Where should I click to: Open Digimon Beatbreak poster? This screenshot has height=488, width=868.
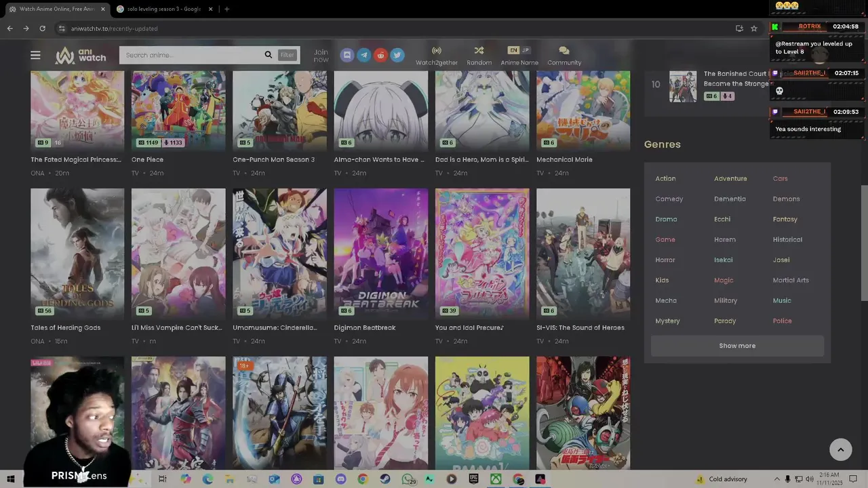pos(381,253)
